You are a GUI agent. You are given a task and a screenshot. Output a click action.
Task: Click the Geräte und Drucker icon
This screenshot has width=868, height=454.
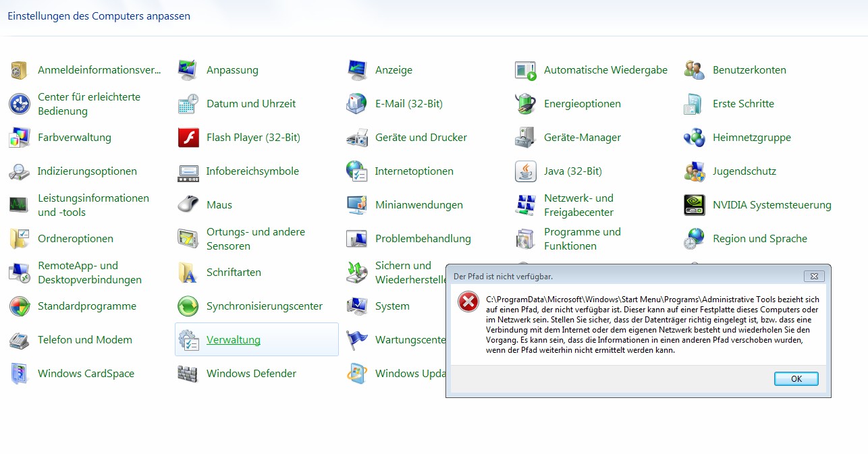click(356, 137)
